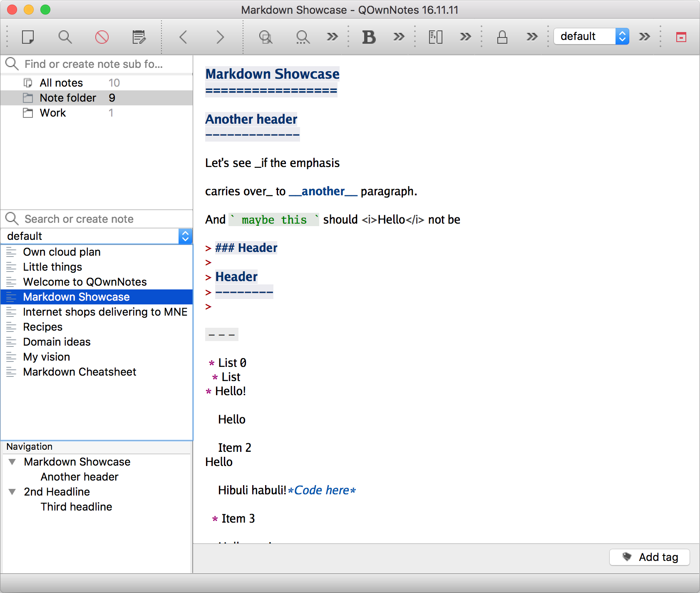Screen dimensions: 700x593
Task: Click the red distraction free mode icon
Action: point(681,37)
